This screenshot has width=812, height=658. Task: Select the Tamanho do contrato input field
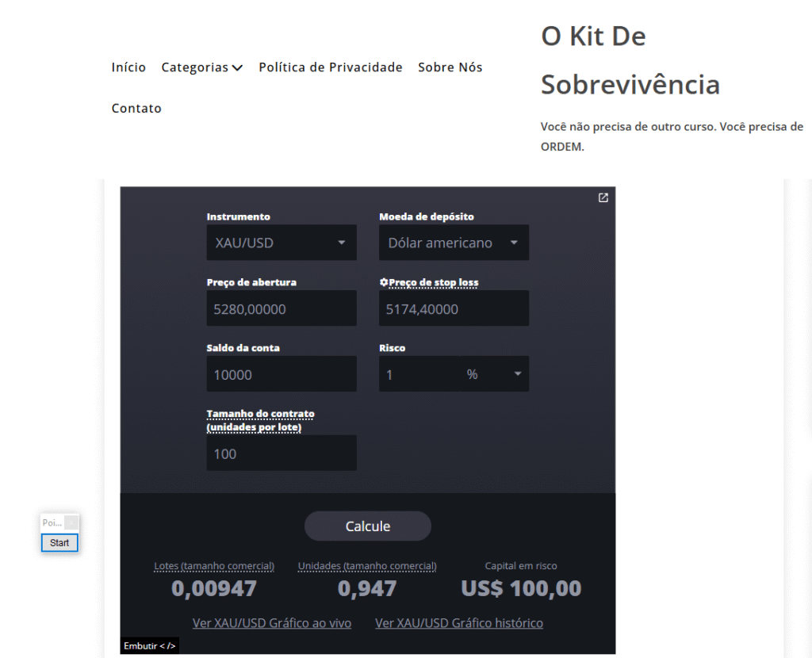point(281,453)
